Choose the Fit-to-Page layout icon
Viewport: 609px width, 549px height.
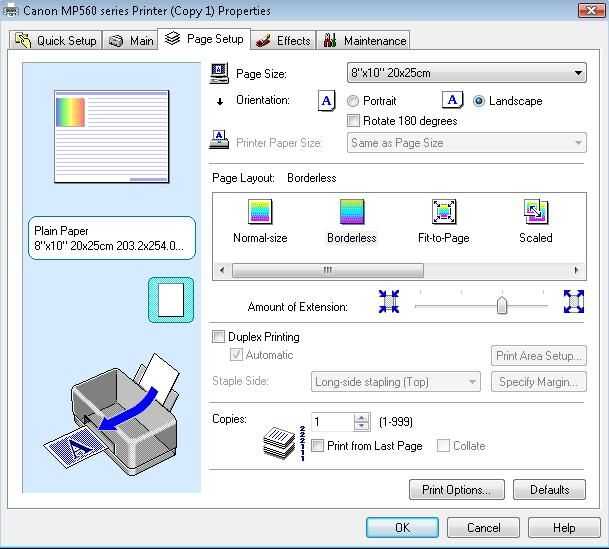click(444, 212)
